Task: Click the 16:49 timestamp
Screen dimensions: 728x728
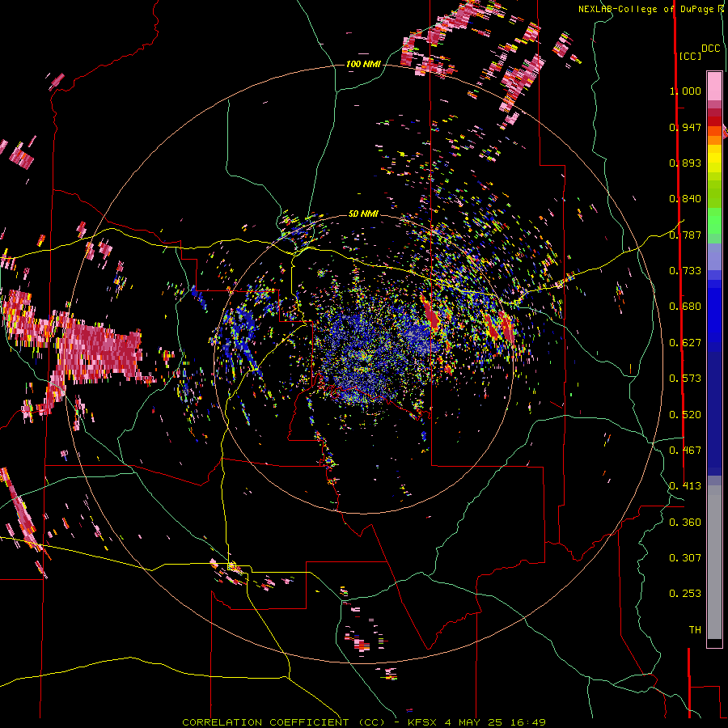Action: point(527,722)
